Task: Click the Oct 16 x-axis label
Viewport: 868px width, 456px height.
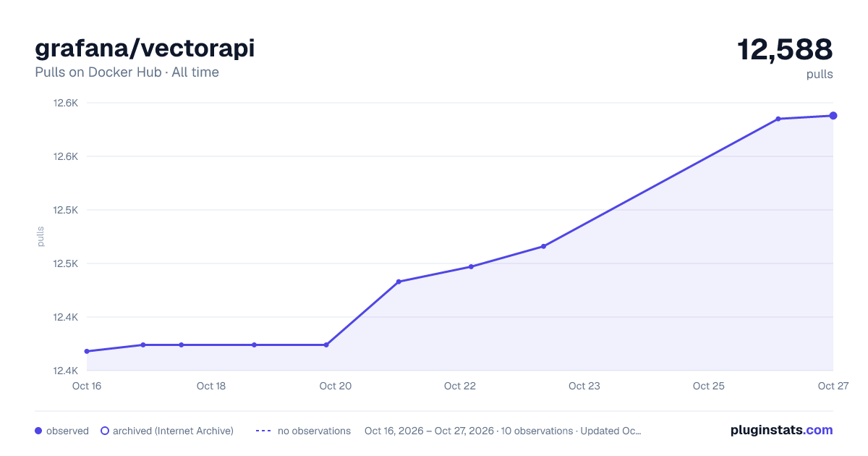Action: tap(87, 386)
